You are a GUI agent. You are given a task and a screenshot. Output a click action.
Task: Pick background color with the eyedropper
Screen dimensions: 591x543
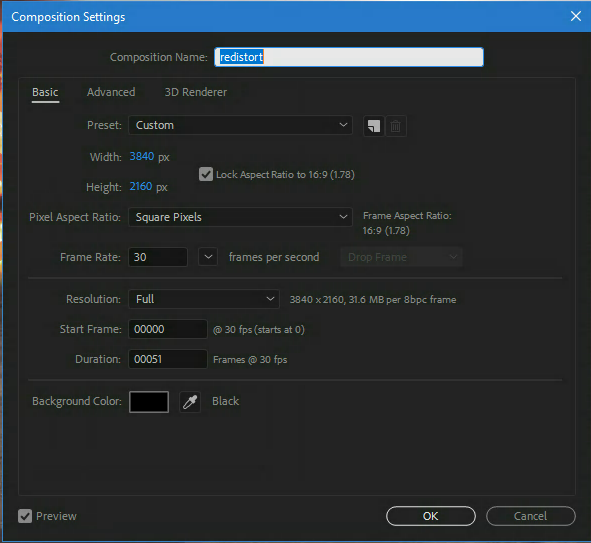tap(190, 402)
